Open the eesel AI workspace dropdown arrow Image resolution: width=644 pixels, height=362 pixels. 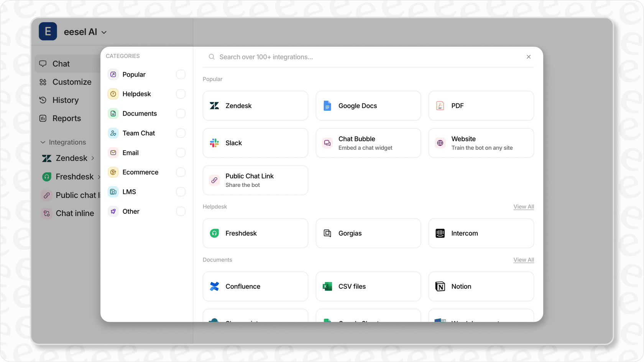click(x=104, y=33)
